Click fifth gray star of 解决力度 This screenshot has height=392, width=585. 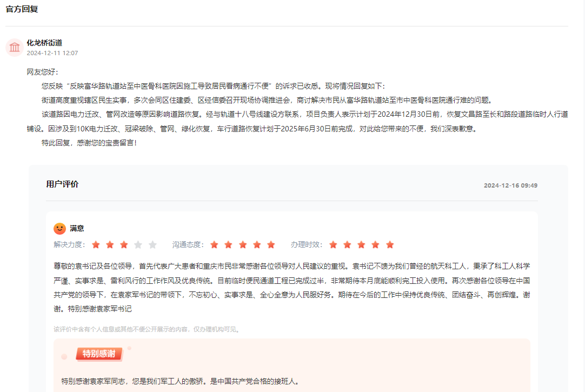152,245
